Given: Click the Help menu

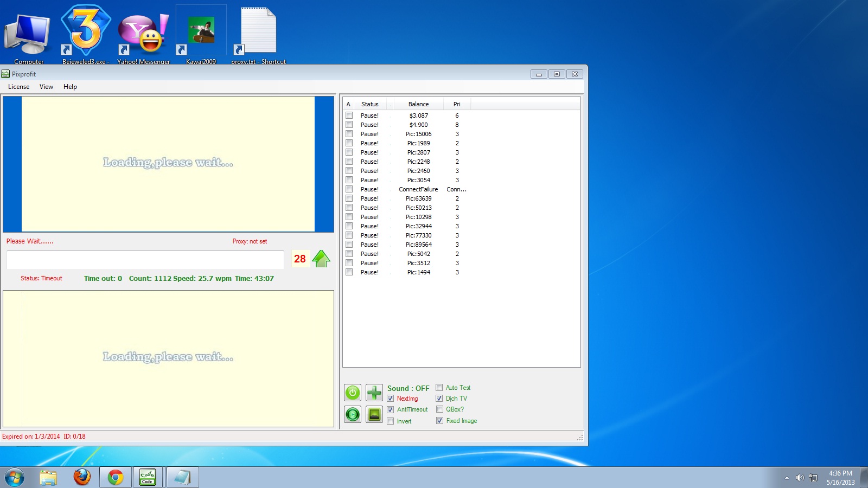Looking at the screenshot, I should point(70,87).
